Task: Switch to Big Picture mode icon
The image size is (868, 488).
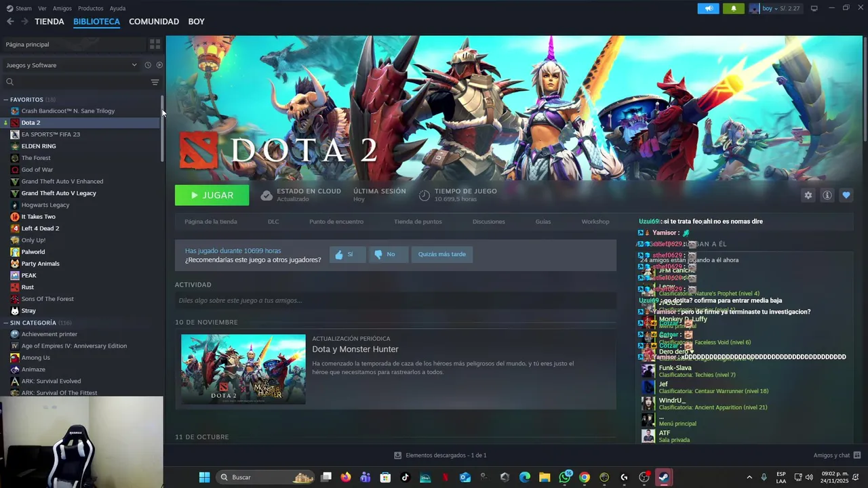Action: 814,8
